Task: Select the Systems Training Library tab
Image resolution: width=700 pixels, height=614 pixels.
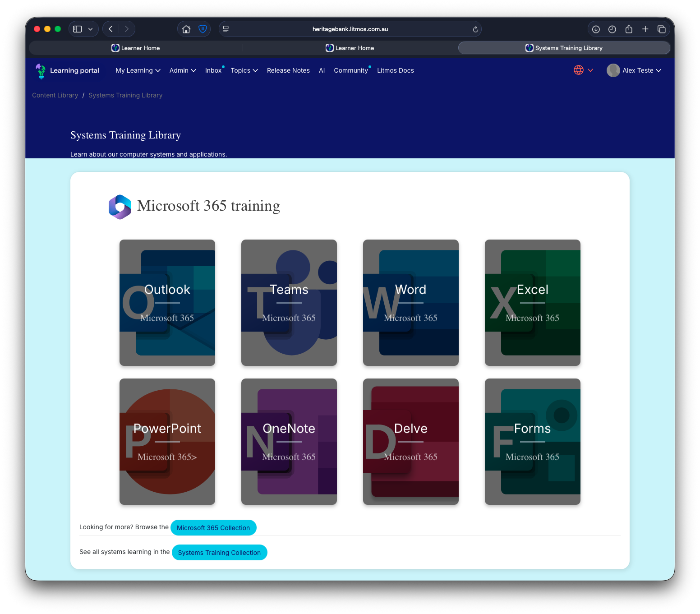Action: coord(564,48)
